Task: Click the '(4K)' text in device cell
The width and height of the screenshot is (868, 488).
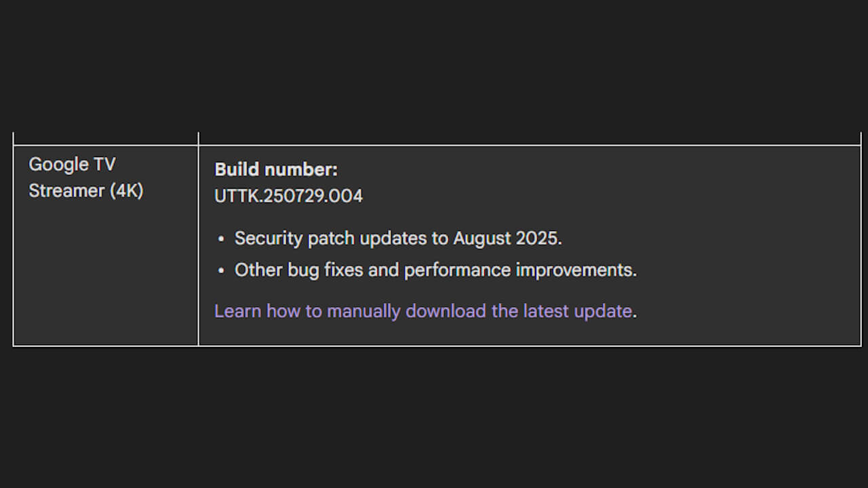Action: 127,190
